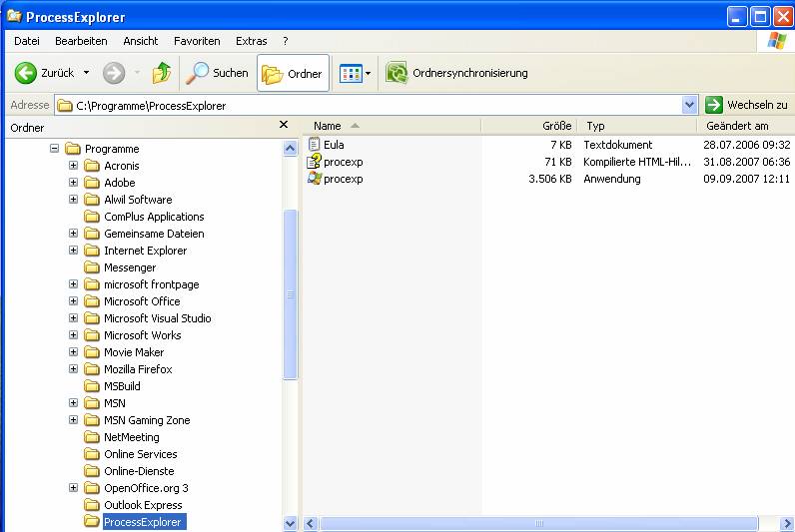Expand the Alwil Software node
The width and height of the screenshot is (795, 532).
74,199
